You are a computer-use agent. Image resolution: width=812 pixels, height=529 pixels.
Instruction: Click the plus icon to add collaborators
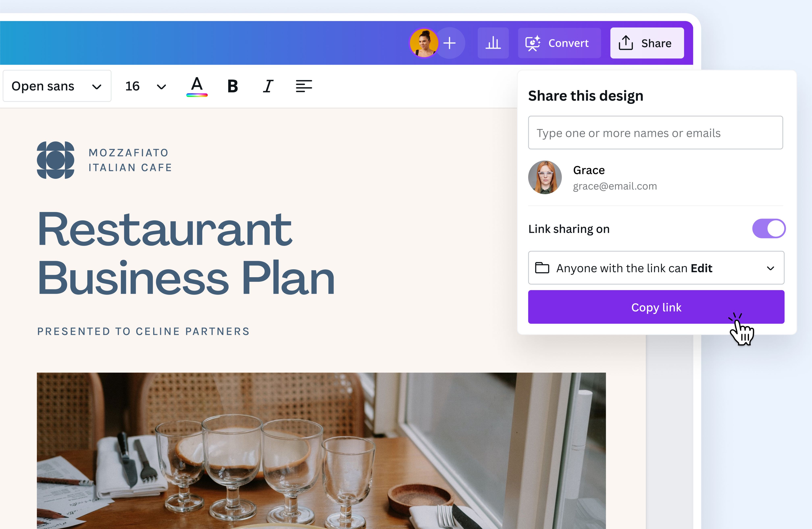point(450,43)
